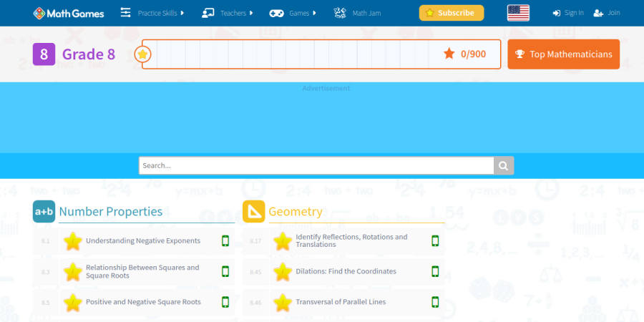Open Relationship Between Squares and Square Roots
The height and width of the screenshot is (322, 644).
click(142, 271)
